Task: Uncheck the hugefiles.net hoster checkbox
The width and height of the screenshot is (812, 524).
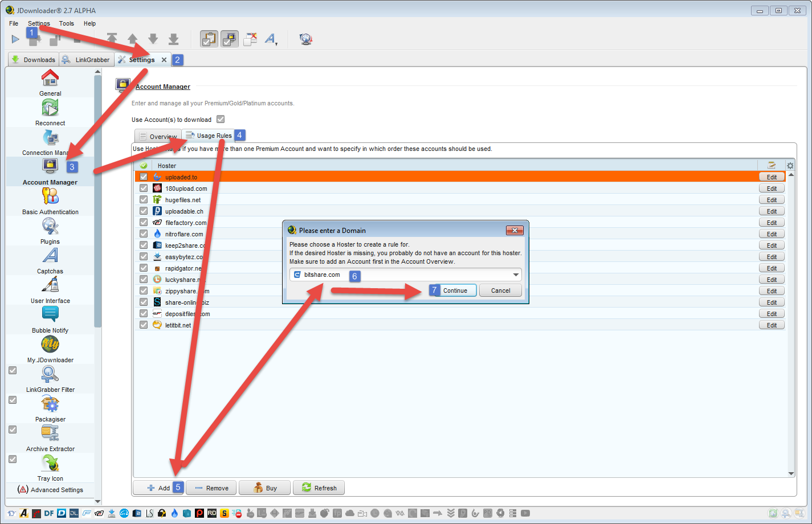Action: [144, 199]
